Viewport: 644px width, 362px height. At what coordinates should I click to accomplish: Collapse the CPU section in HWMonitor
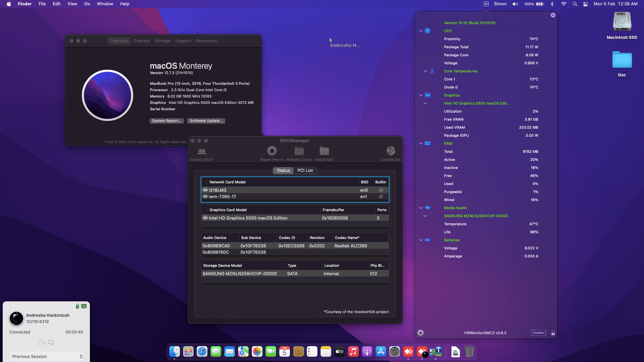tap(421, 31)
